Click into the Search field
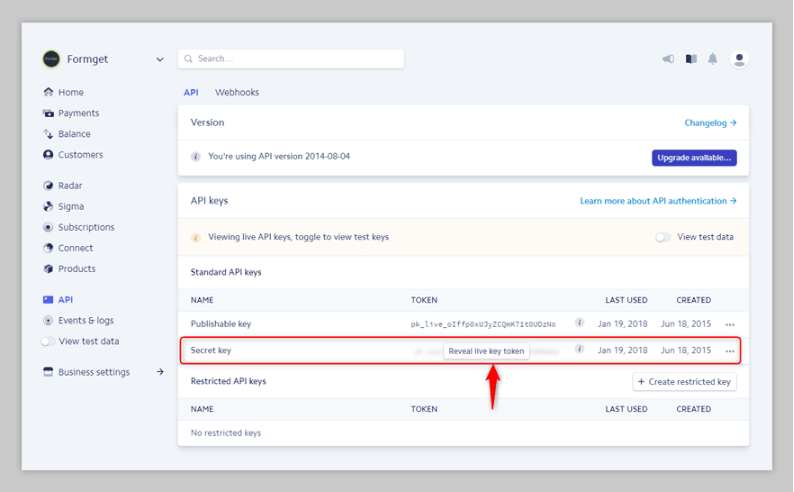The width and height of the screenshot is (794, 492). (x=291, y=59)
